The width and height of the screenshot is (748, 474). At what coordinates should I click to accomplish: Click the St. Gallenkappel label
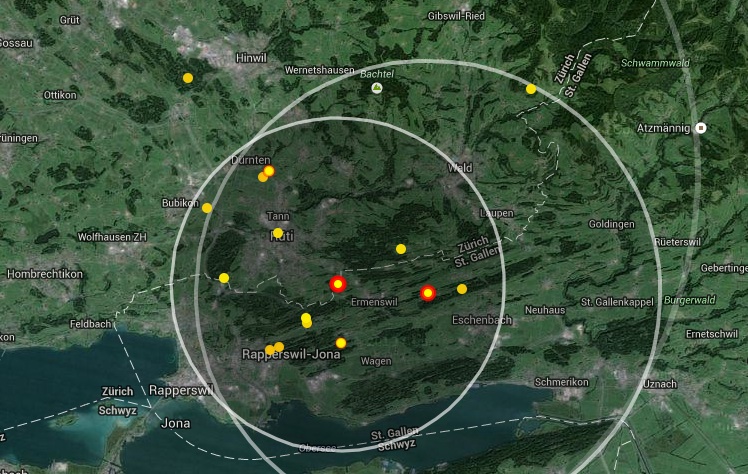617,302
